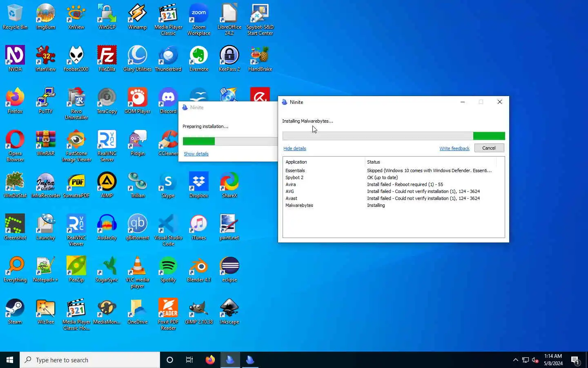The image size is (588, 368).
Task: Select the Avast row in list
Action: click(394, 198)
